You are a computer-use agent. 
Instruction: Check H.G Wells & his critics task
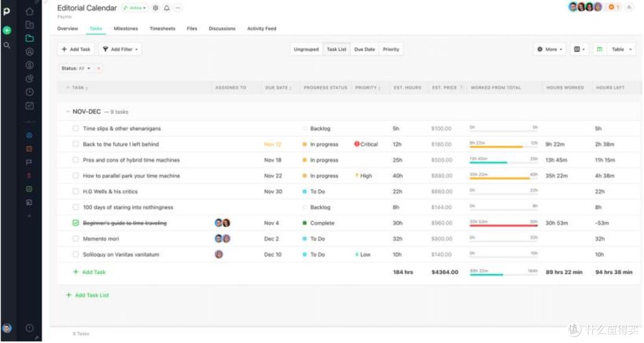76,191
